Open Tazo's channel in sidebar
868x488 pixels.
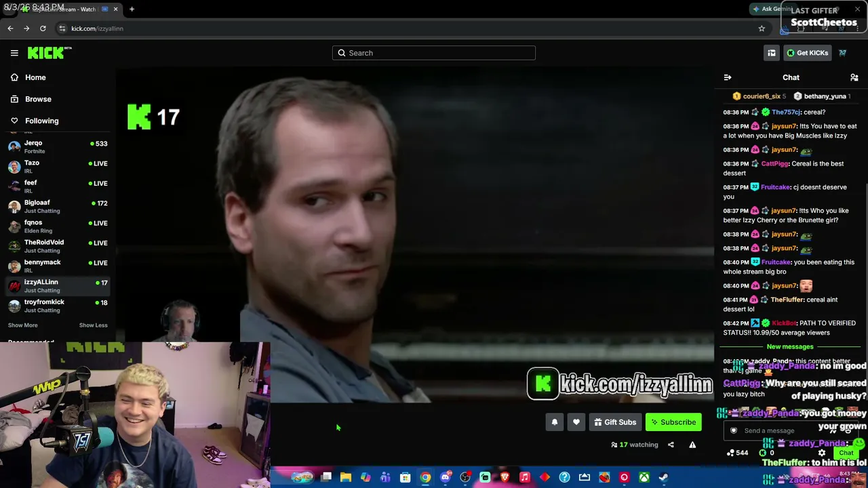coord(58,166)
